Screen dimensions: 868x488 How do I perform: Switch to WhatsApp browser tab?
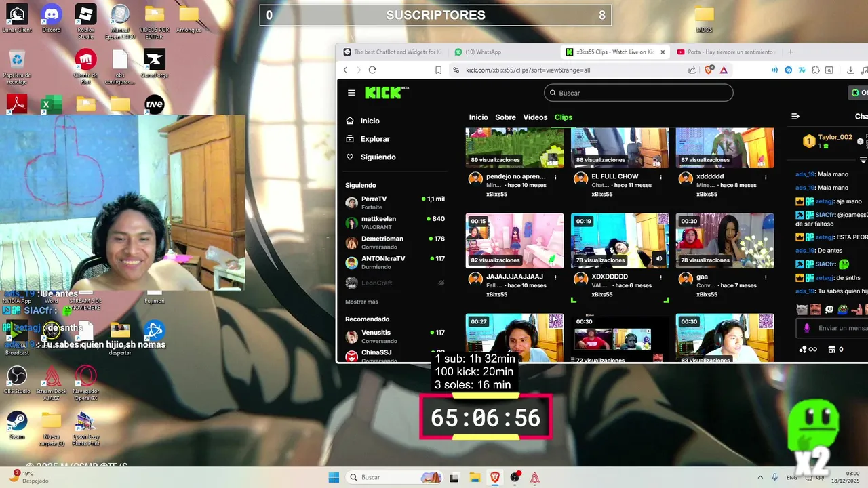point(504,52)
